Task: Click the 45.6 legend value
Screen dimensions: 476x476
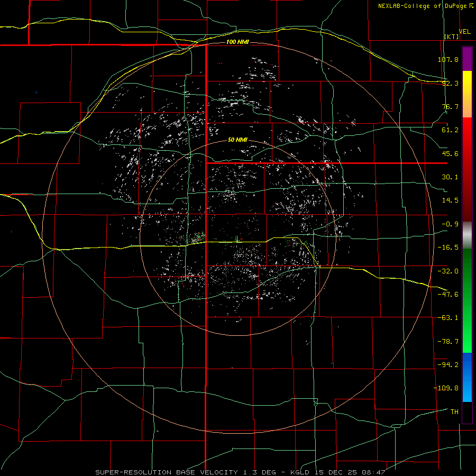Action: click(450, 153)
